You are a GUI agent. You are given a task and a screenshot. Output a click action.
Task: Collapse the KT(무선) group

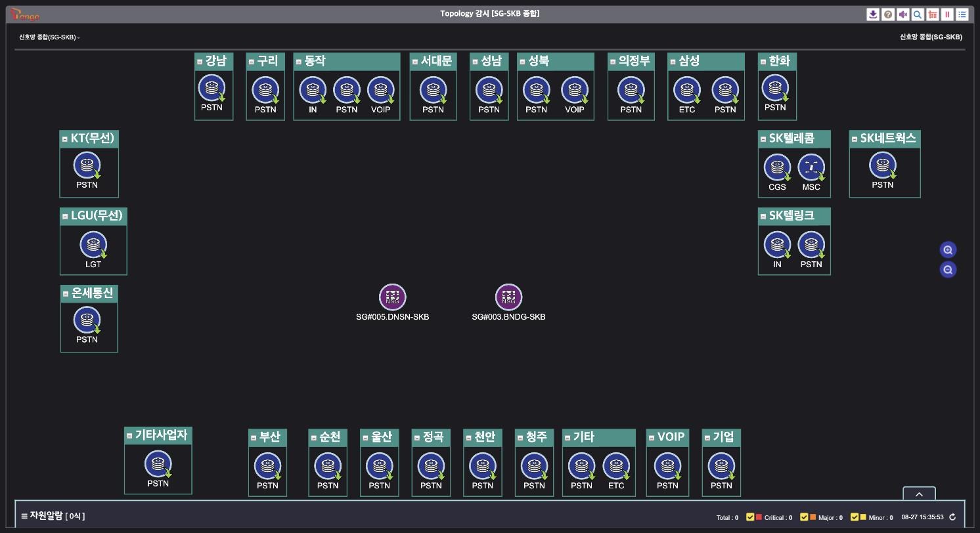pyautogui.click(x=64, y=139)
